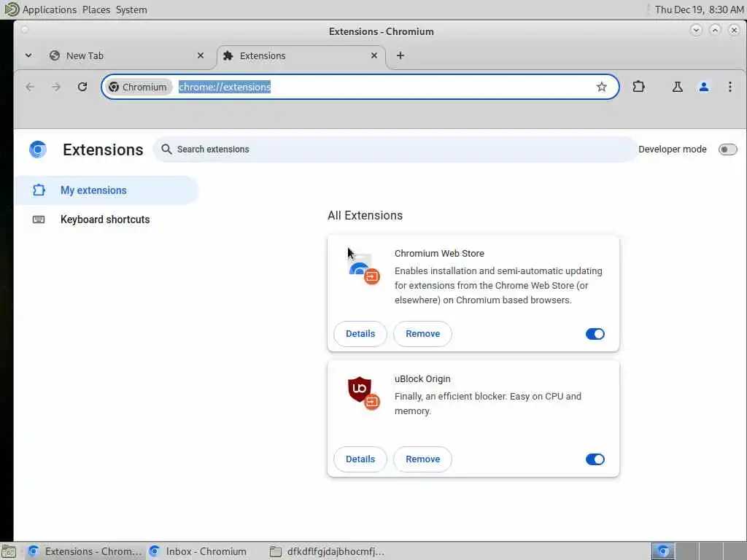
Task: Select Extensions - Chromium taskbar entry
Action: click(x=85, y=551)
